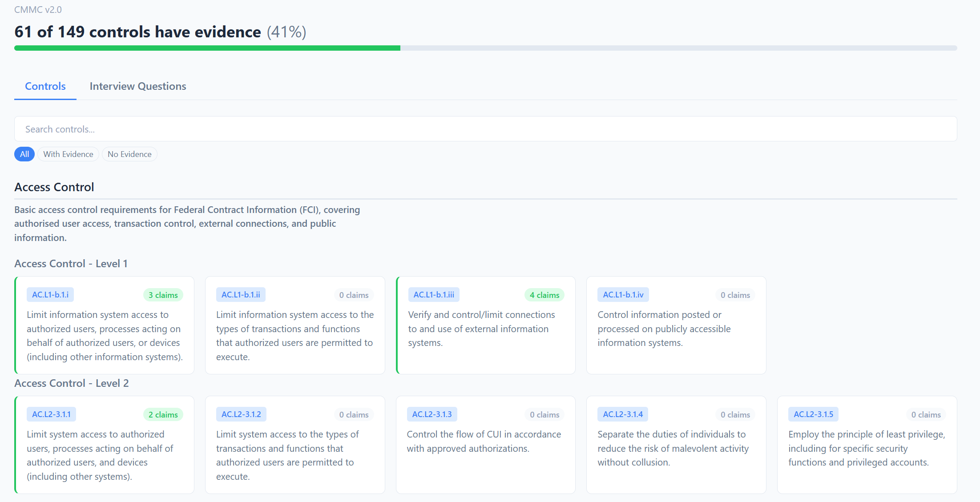Select the AC.L2-3.1.5 control badge
This screenshot has width=980, height=502.
pos(813,414)
